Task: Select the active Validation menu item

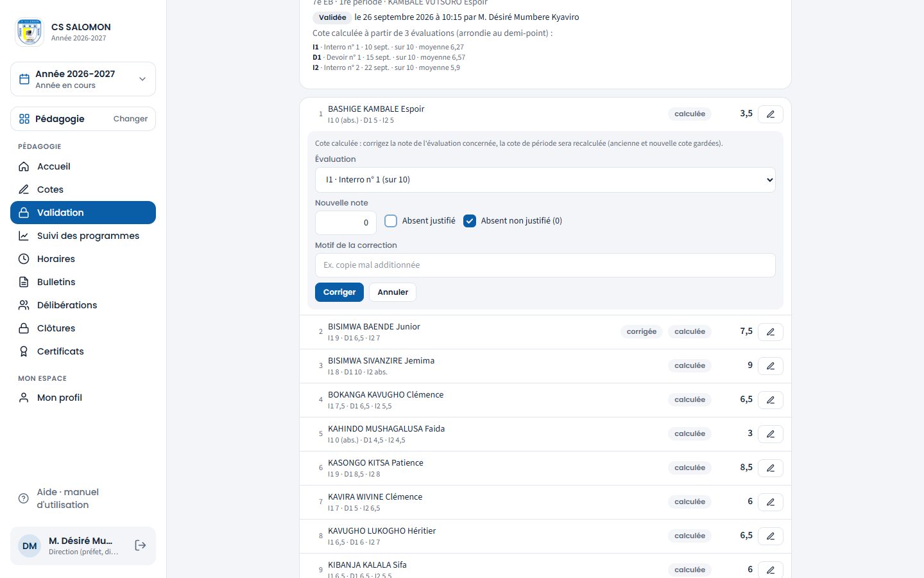Action: click(x=83, y=213)
